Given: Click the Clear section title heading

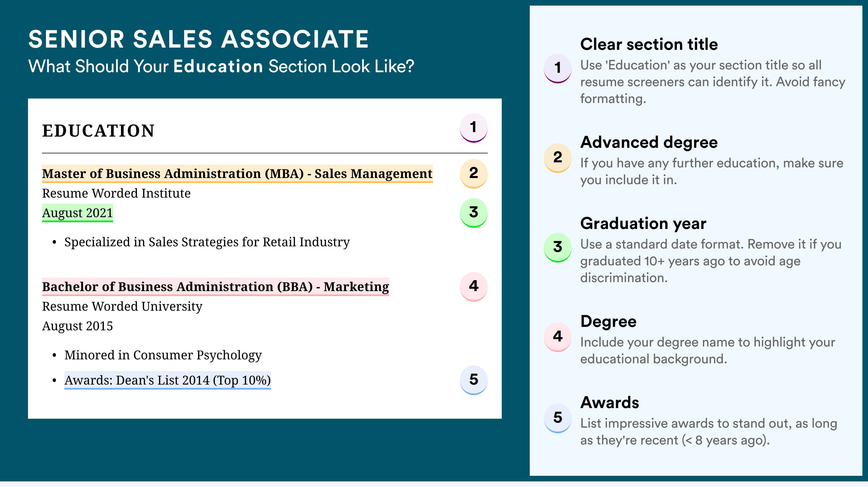Looking at the screenshot, I should click(649, 44).
